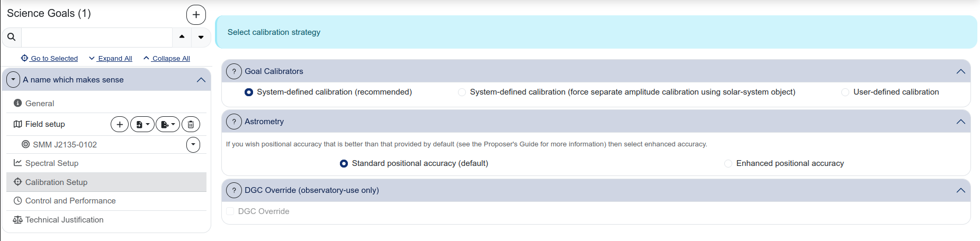
Task: Open the Spectral Setup section
Action: [x=52, y=163]
